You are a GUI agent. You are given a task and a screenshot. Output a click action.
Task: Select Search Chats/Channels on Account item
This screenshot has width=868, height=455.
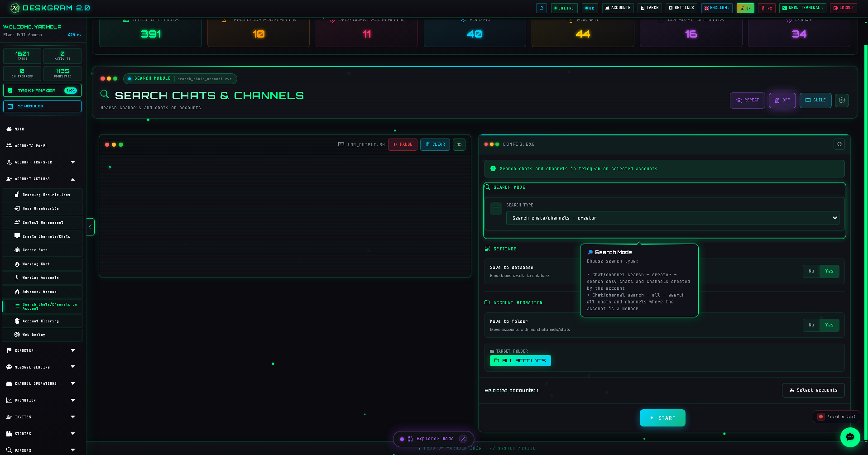(43, 307)
